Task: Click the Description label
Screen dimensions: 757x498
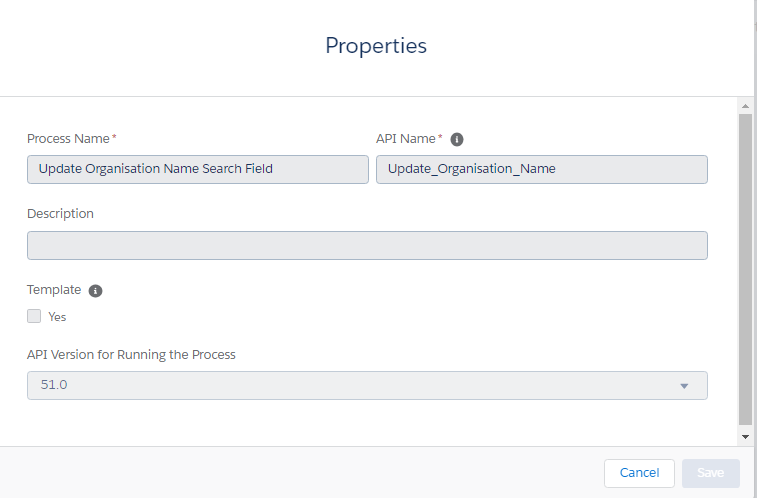Action: tap(60, 214)
